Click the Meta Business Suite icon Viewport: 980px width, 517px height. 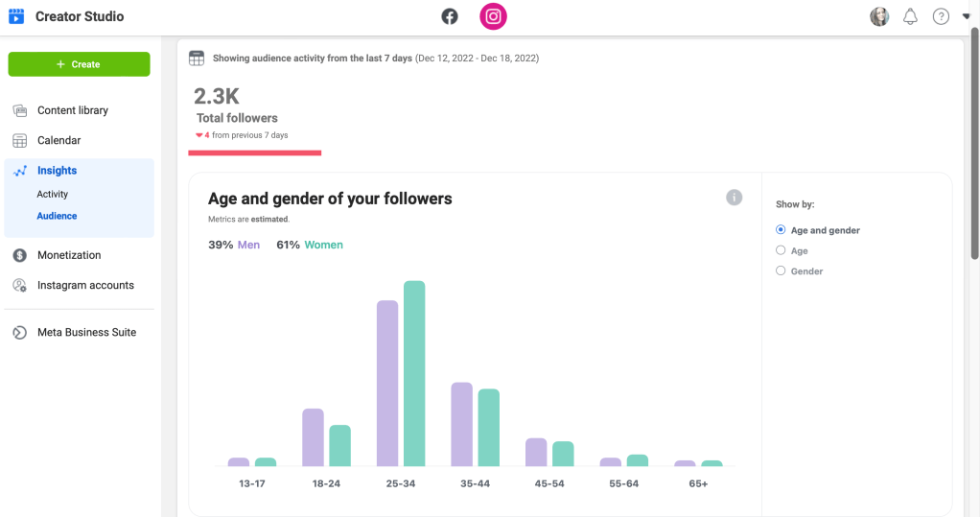[19, 332]
